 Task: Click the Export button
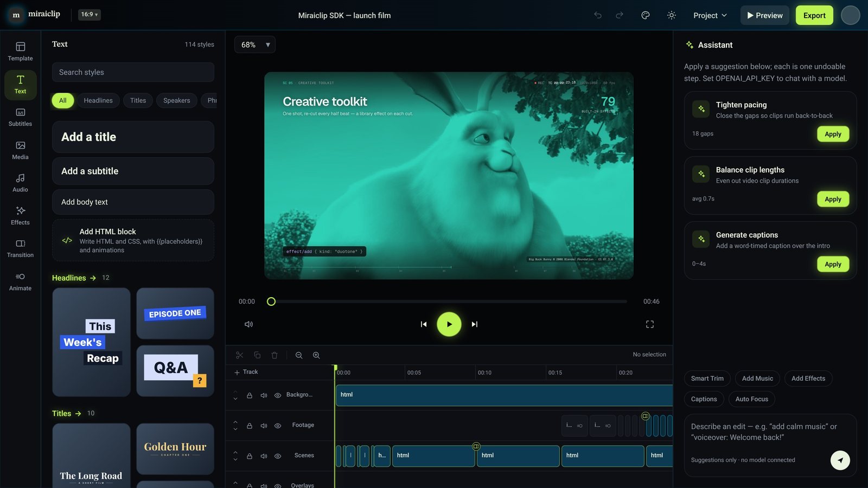(814, 15)
